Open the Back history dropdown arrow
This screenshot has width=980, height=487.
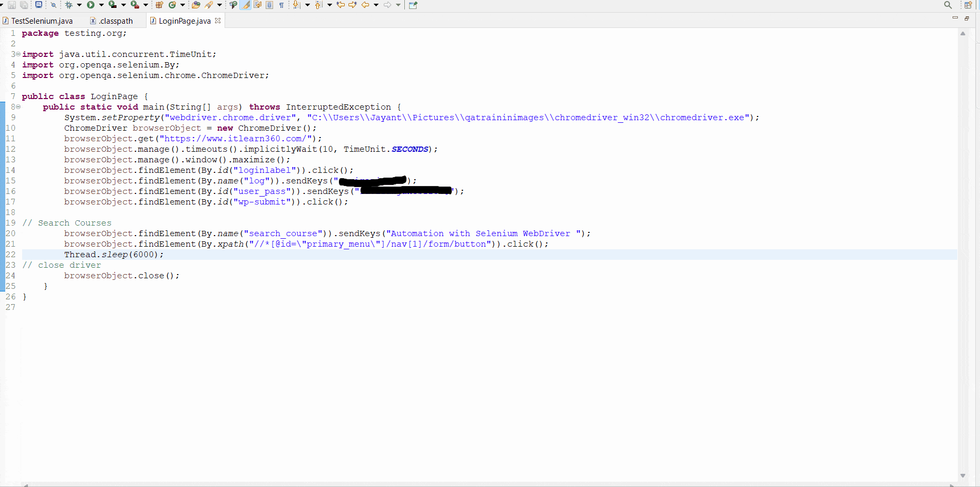click(x=376, y=5)
